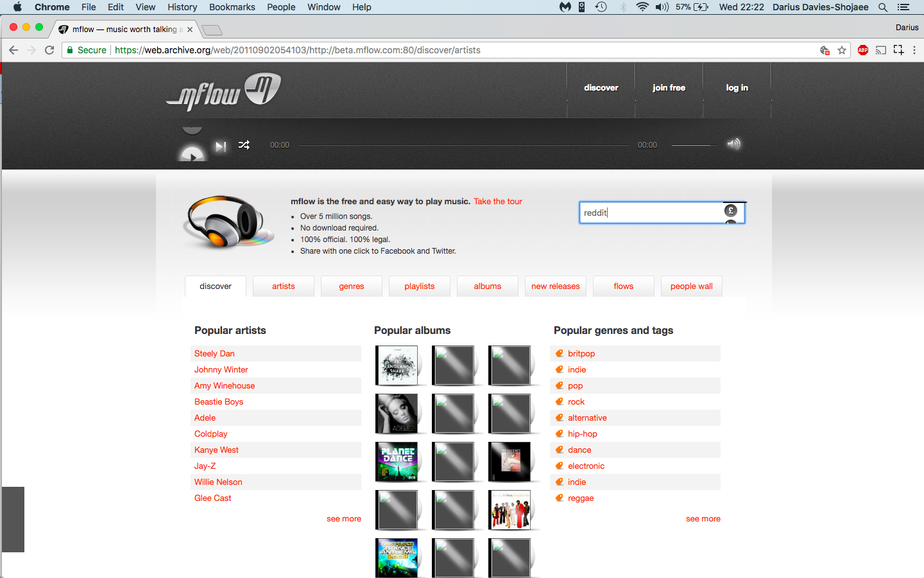Click the track progress bar
This screenshot has height=578, width=924.
point(463,145)
